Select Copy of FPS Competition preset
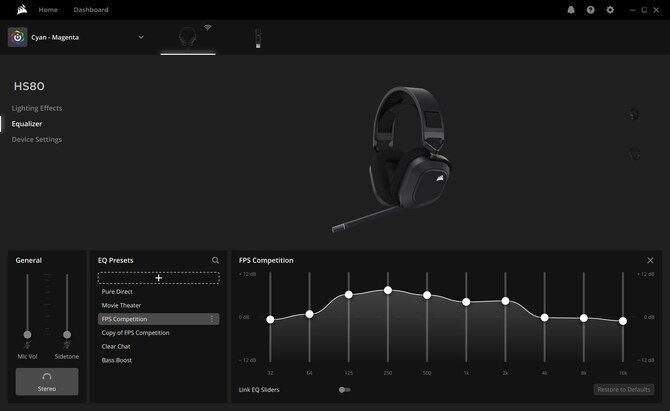This screenshot has width=670, height=411. (159, 333)
